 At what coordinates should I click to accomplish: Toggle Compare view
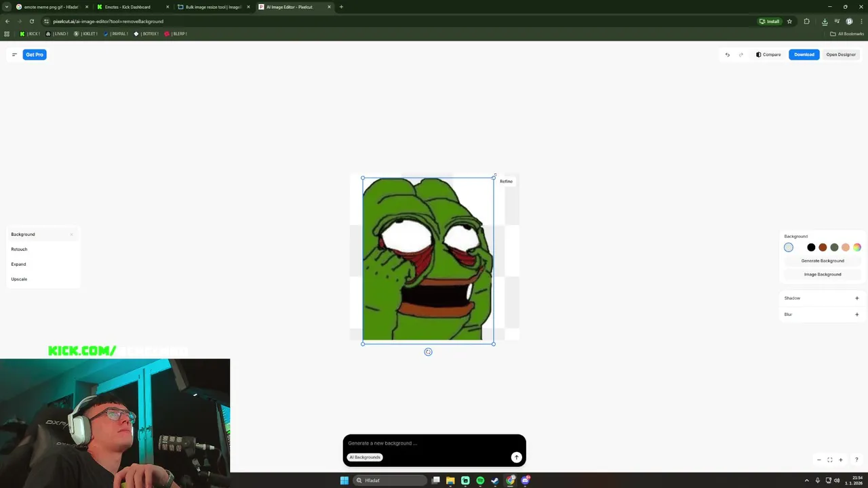click(x=768, y=54)
